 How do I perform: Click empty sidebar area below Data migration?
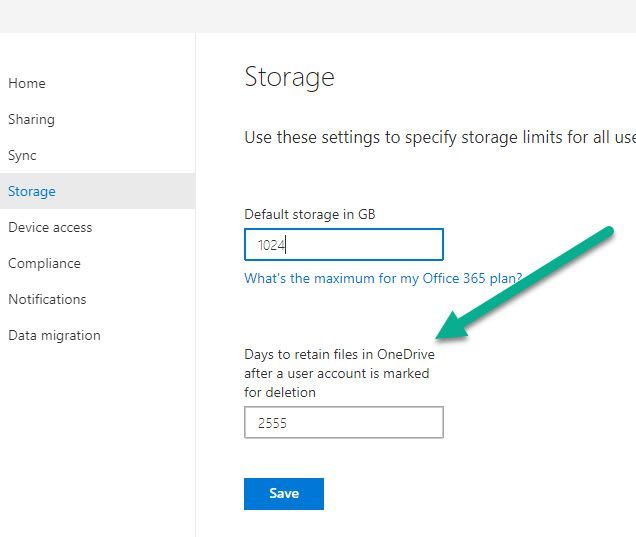point(97,440)
